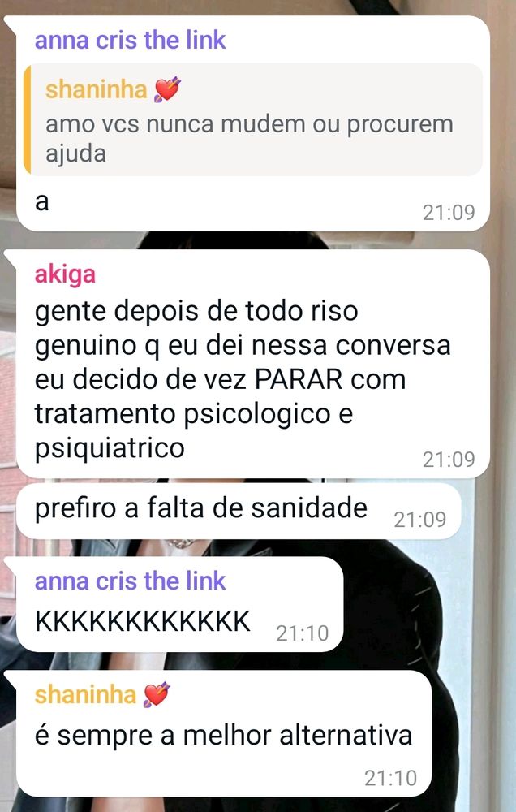516x812 pixels.
Task: Select the 'prefiro a falta de sanidade' message
Action: pyautogui.click(x=238, y=511)
